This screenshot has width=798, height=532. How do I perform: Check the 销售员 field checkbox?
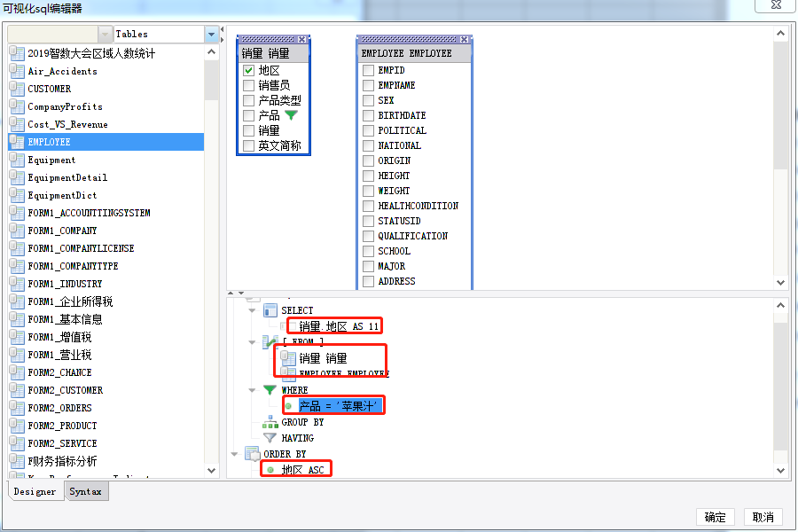249,85
